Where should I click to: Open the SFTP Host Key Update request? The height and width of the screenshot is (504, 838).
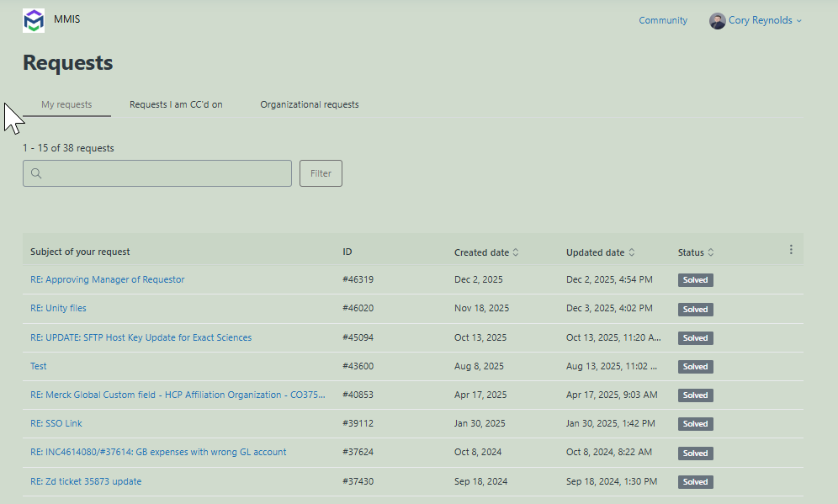(x=141, y=338)
